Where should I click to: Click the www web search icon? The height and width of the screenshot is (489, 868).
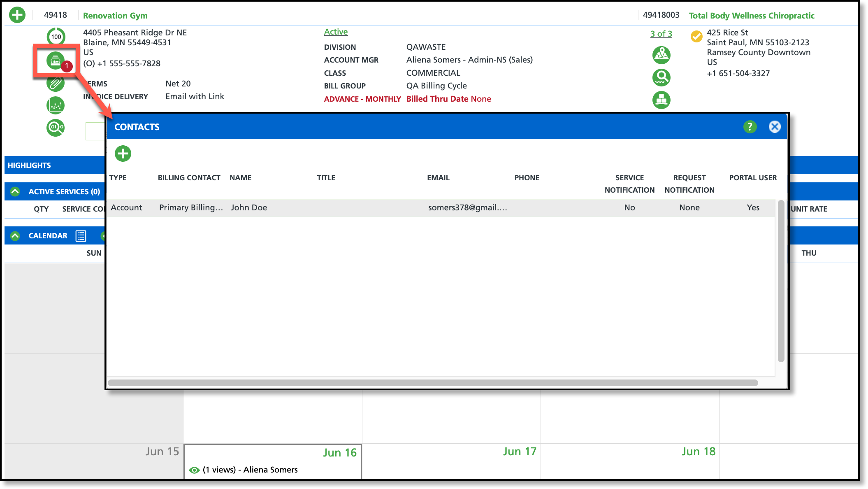click(661, 77)
